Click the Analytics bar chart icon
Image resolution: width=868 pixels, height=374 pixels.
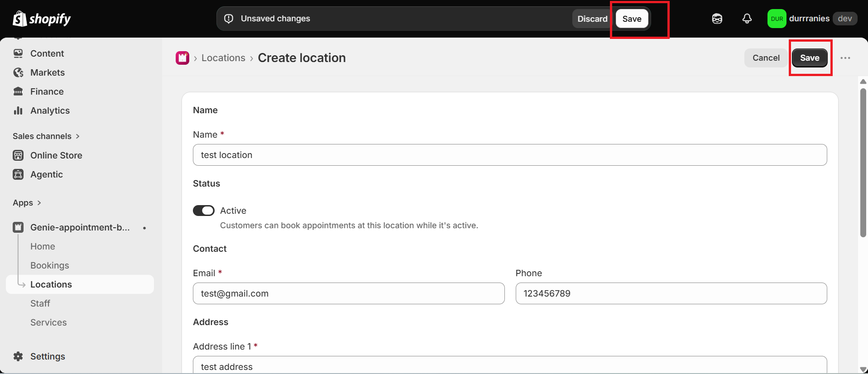18,110
